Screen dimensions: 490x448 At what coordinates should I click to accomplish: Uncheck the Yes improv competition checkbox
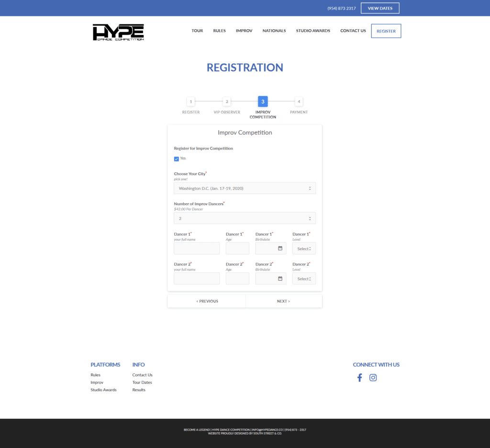[x=177, y=159]
